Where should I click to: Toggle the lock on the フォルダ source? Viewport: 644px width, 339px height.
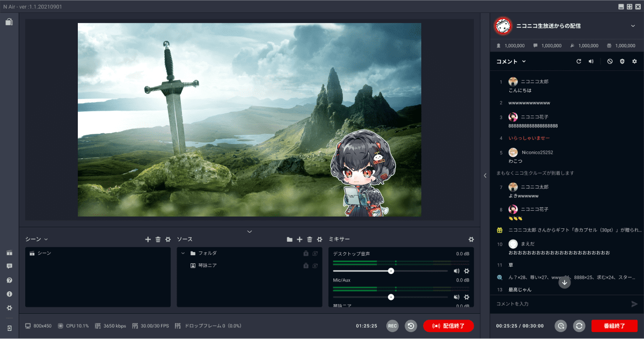point(305,253)
